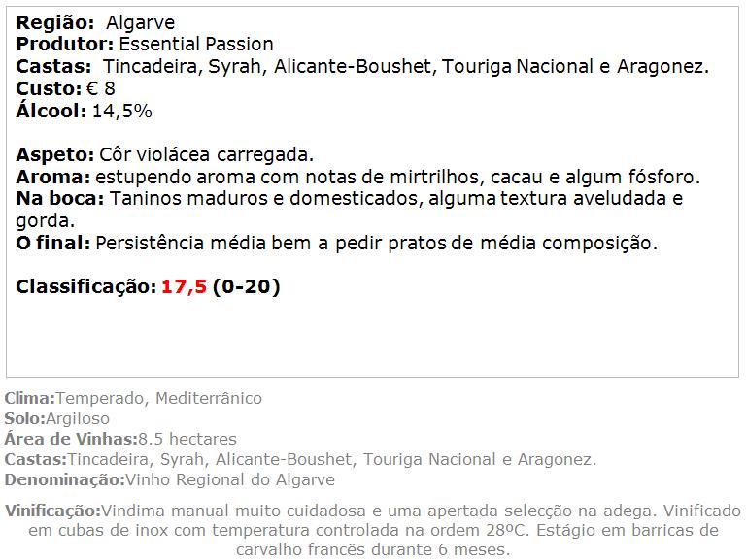
Task: Click the Área de Vinhas 8.5 hectares text
Action: click(x=120, y=439)
